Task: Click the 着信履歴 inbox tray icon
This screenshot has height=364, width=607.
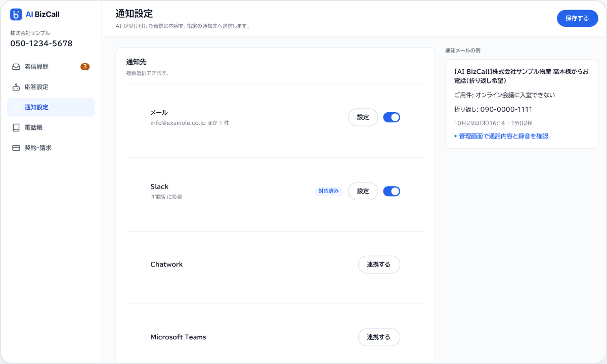Action: point(16,67)
